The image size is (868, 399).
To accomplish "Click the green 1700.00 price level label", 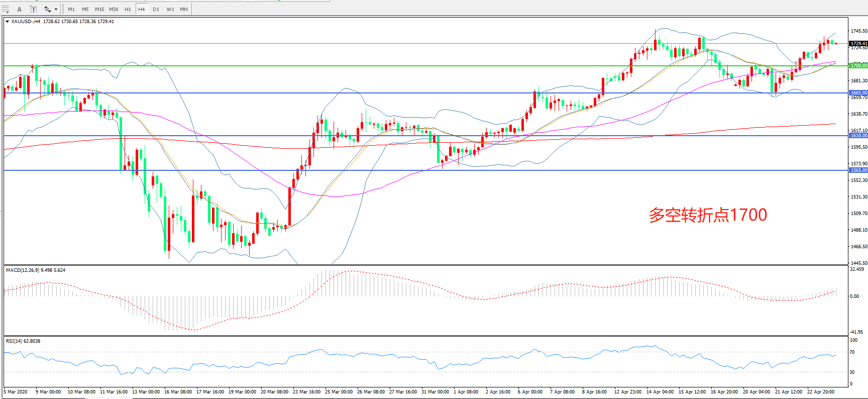I will coord(858,66).
